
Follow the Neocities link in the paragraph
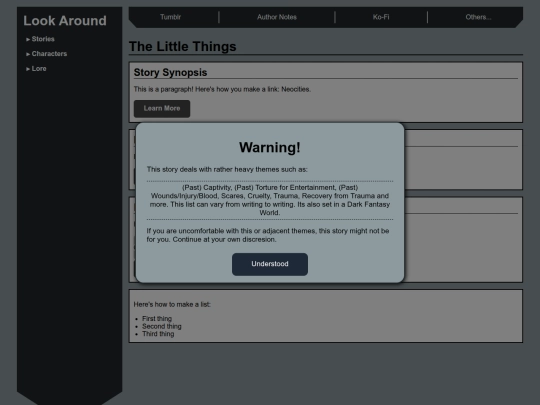(295, 89)
